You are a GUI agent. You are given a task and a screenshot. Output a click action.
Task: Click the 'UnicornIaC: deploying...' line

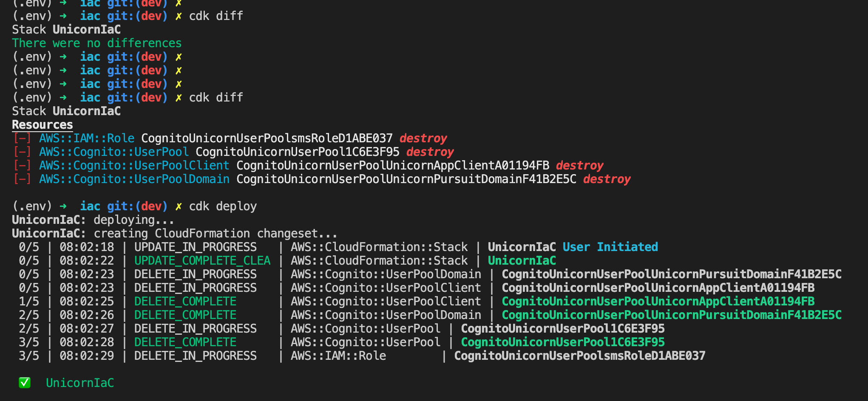click(x=93, y=220)
